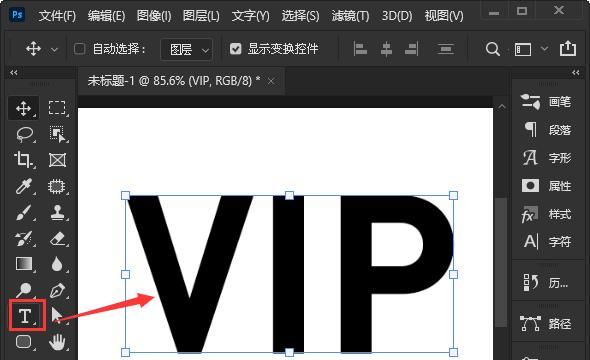The image size is (590, 360).
Task: Select the Crop tool
Action: 24,160
